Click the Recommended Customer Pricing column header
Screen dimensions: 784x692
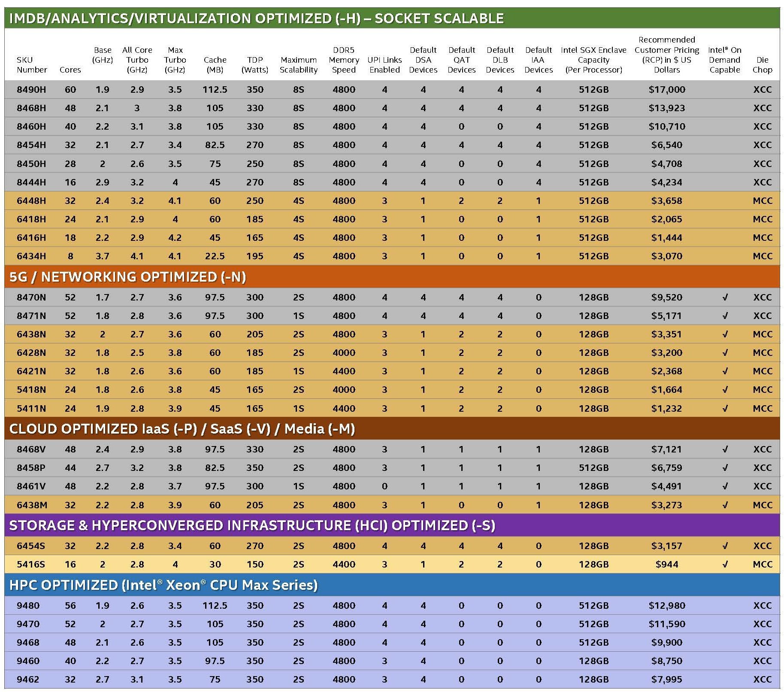[666, 55]
